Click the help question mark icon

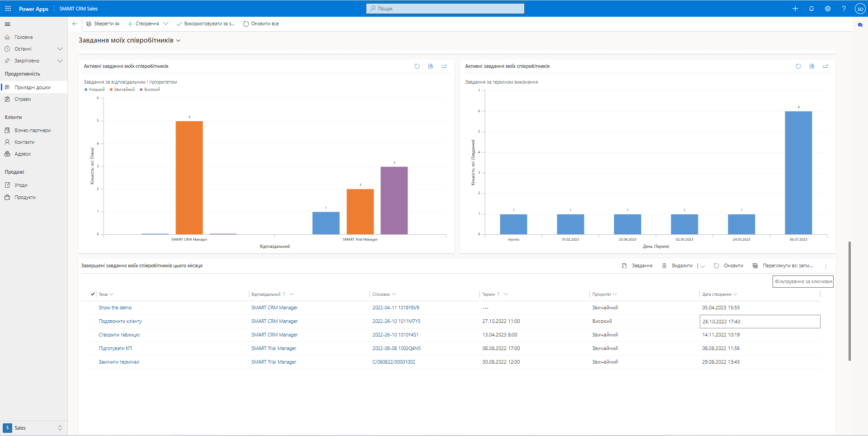[844, 9]
